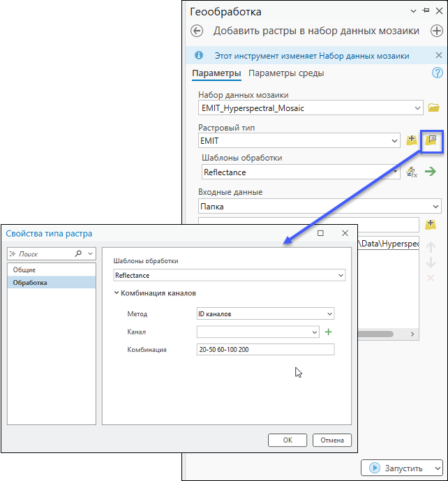Click the green arrow next to Reflectance
Viewport: 448px width, 481px height.
pyautogui.click(x=431, y=172)
